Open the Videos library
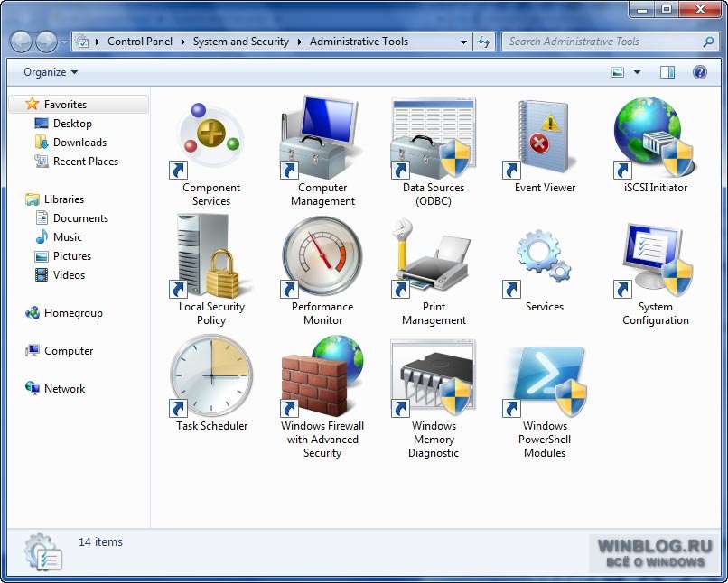Viewport: 728px width, 583px height. click(x=61, y=275)
